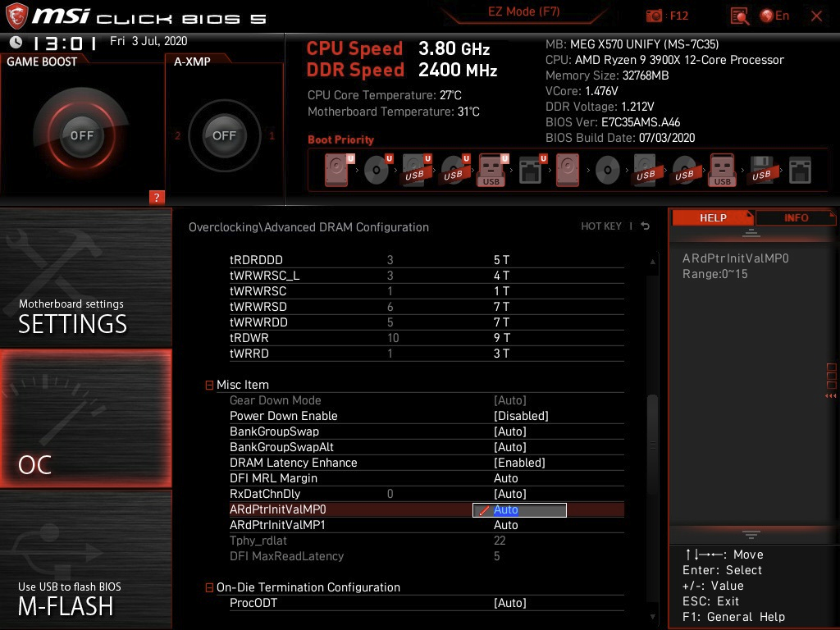Select A-XMP profile 2
Viewport: 840px width, 630px height.
177,135
